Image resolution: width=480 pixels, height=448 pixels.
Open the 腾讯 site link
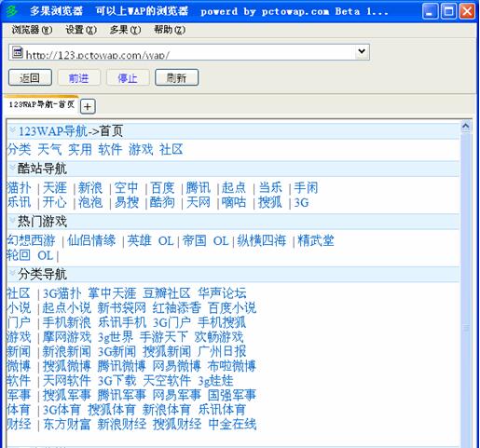(199, 188)
